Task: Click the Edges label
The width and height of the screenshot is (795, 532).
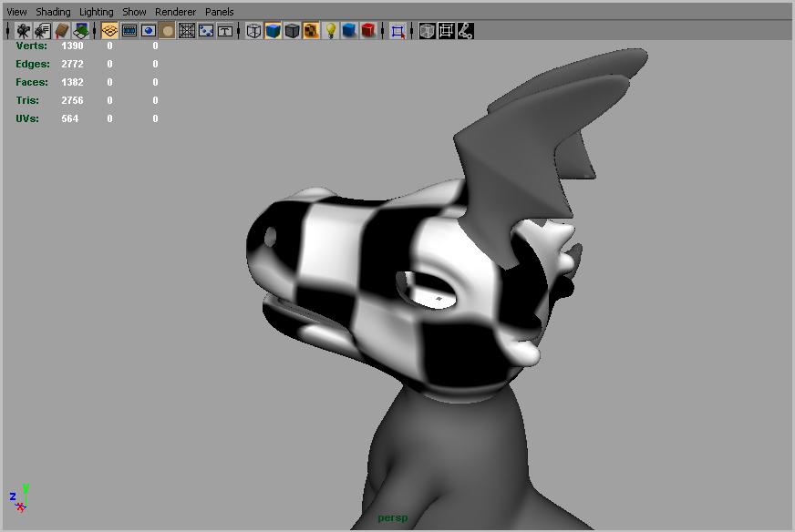Action: [33, 64]
